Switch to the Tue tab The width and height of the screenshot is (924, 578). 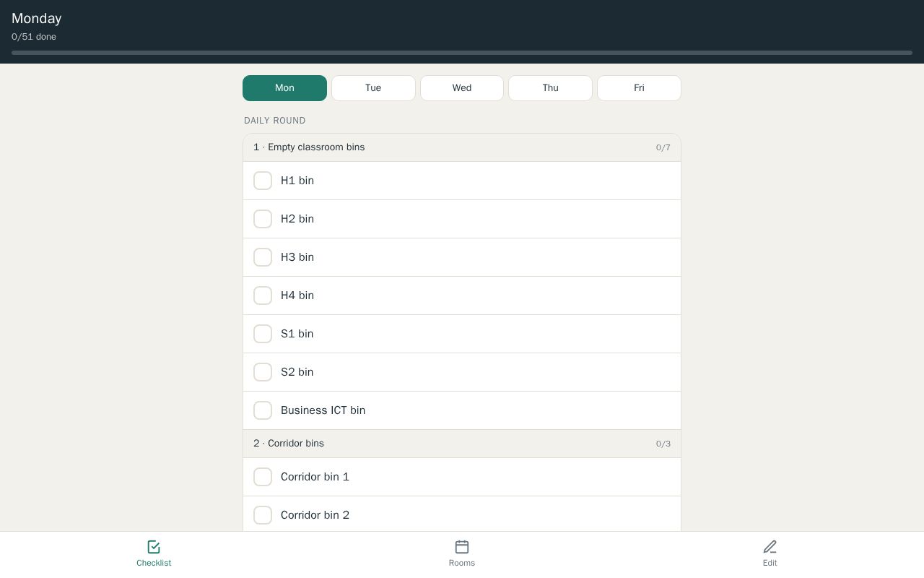pos(373,88)
